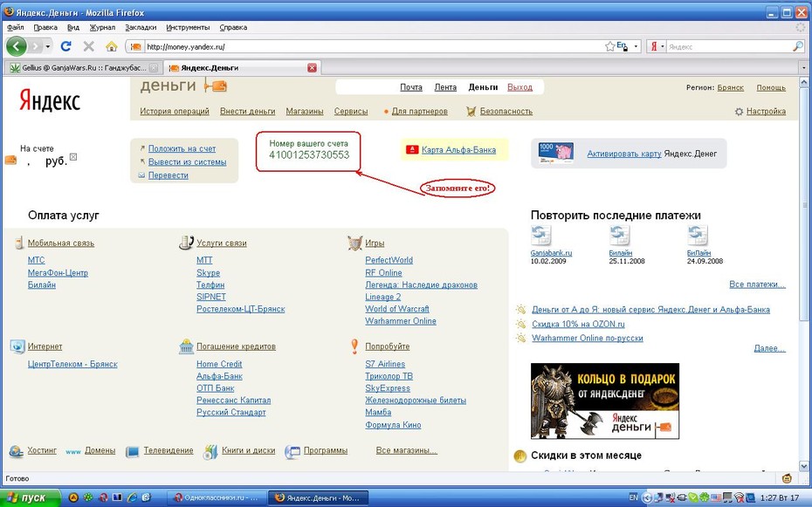This screenshot has height=507, width=812.
Task: Switch to Одноклассники.ru taskbar window
Action: coord(216,497)
